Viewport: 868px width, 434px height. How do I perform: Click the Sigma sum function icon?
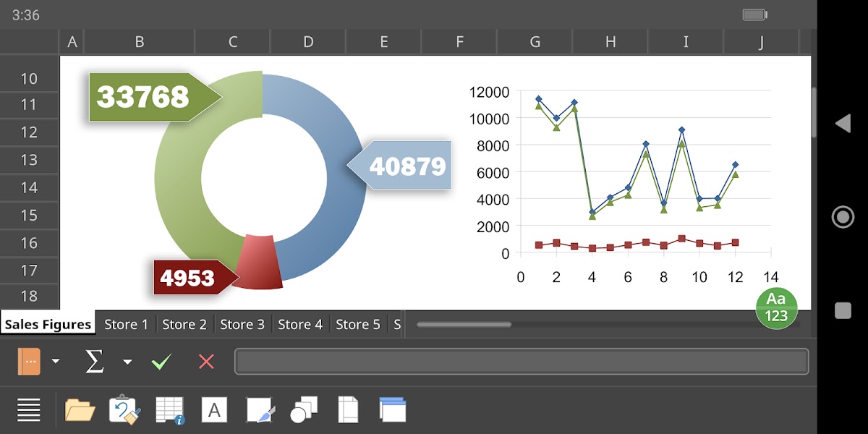[x=95, y=362]
